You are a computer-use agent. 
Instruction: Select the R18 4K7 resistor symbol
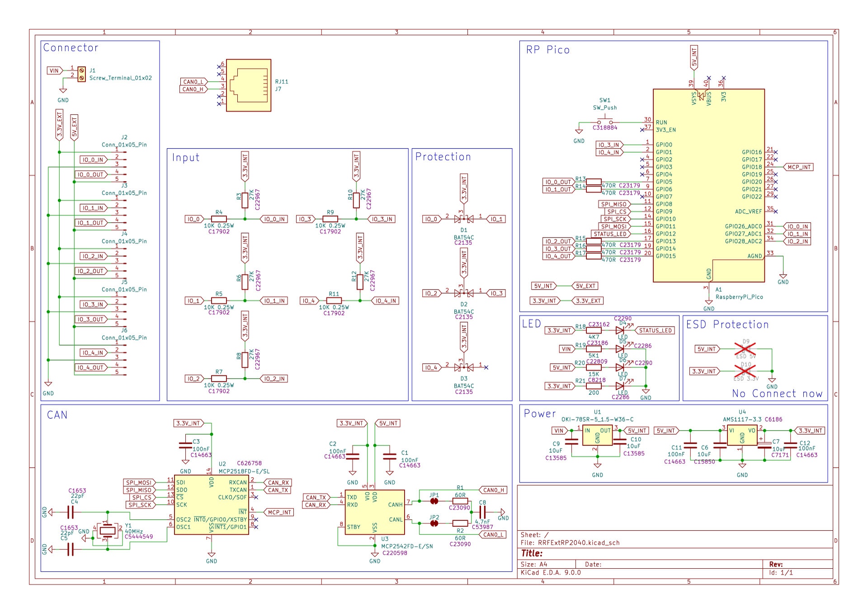594,330
